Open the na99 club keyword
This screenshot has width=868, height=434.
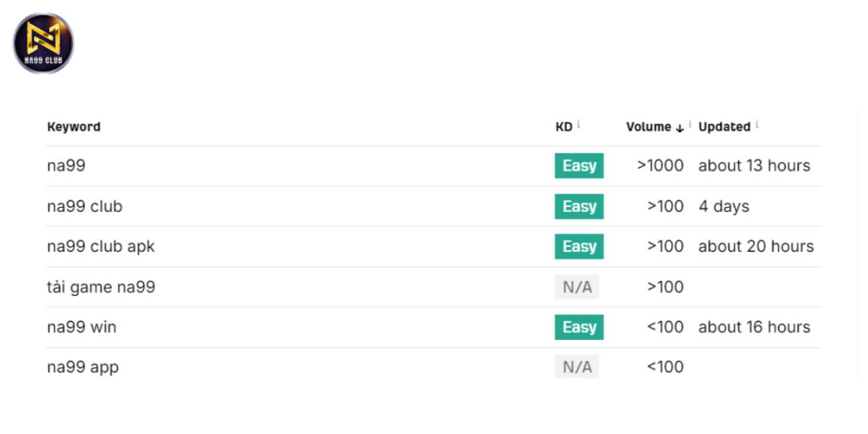pos(85,207)
